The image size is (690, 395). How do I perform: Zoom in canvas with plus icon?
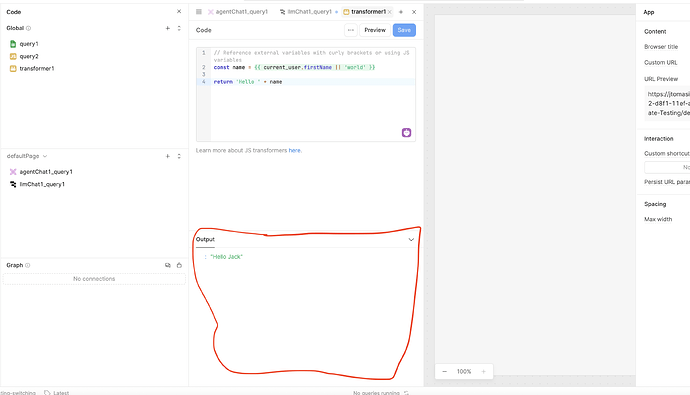483,372
